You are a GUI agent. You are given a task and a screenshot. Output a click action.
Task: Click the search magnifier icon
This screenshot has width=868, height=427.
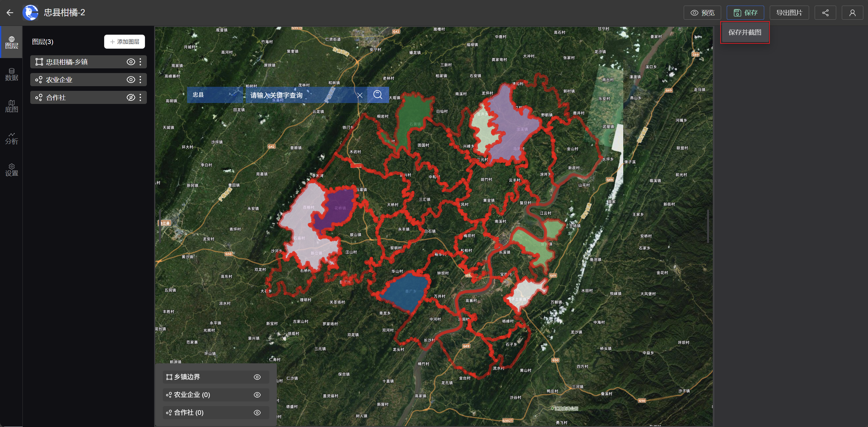tap(377, 95)
